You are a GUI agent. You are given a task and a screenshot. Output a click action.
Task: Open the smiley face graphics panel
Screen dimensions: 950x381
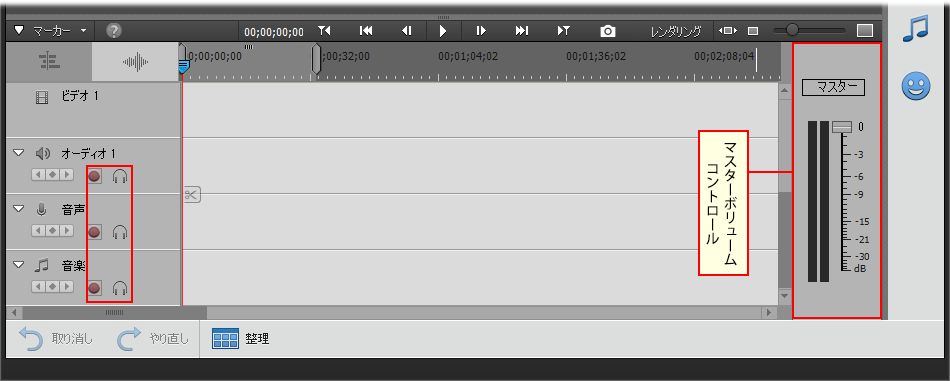pyautogui.click(x=915, y=87)
